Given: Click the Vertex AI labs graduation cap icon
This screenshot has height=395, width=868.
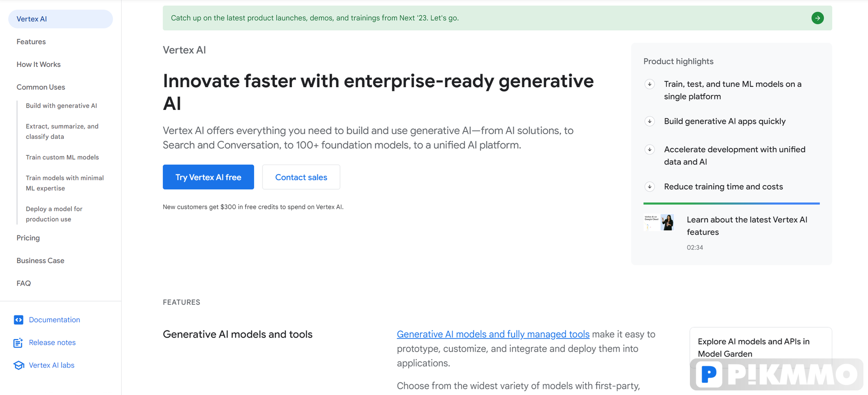Looking at the screenshot, I should 19,365.
